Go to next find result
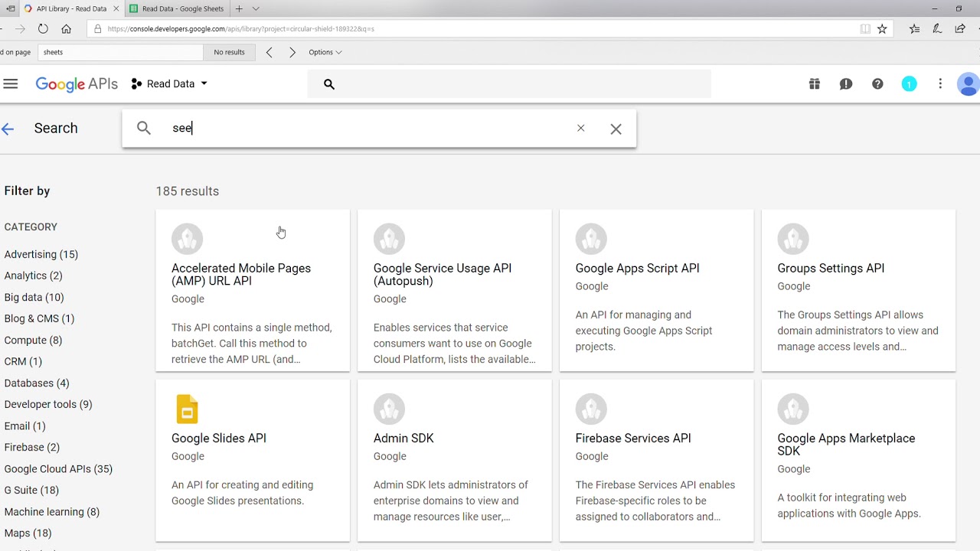This screenshot has height=551, width=980. coord(292,52)
